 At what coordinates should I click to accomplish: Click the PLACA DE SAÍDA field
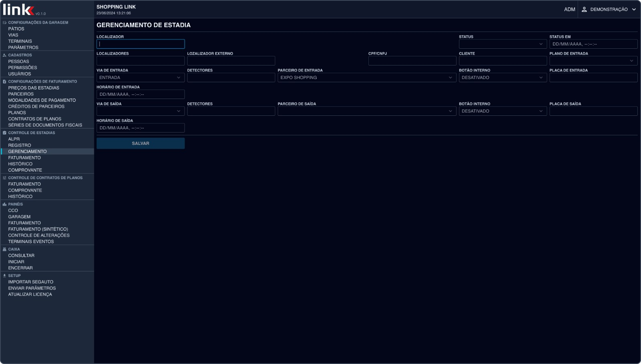593,111
